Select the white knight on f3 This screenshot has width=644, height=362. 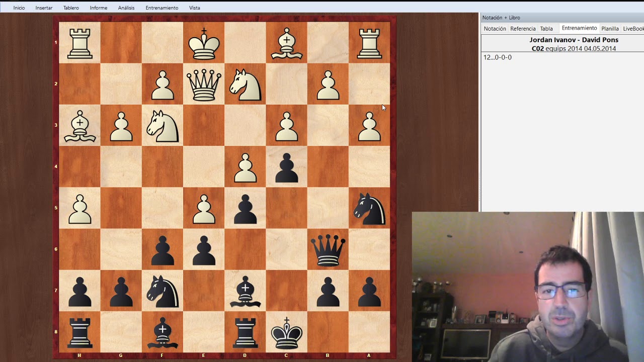tap(163, 127)
